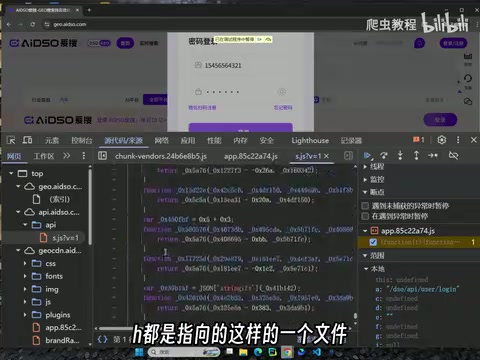Open the 应用 tab
Screen dimensions: 480x360
[188, 140]
